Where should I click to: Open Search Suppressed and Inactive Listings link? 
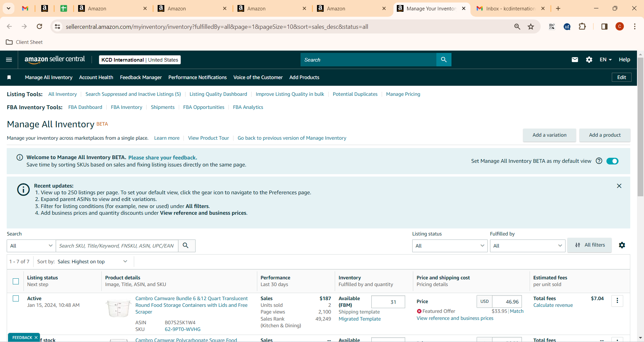(133, 94)
